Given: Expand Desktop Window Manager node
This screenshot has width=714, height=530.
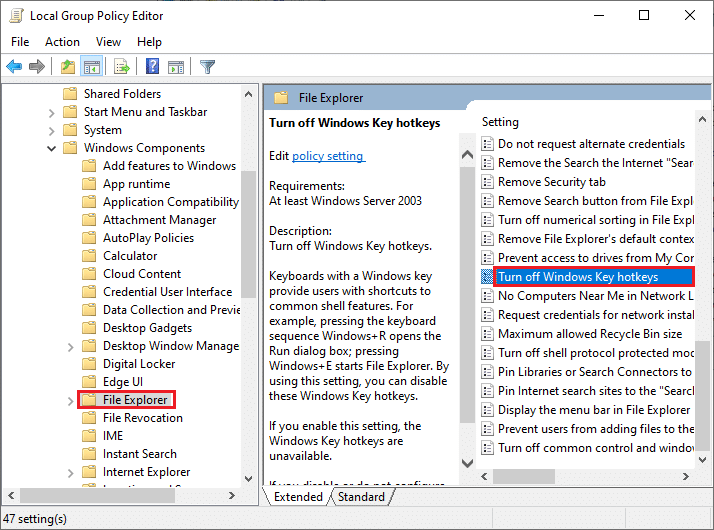Looking at the screenshot, I should coord(70,347).
